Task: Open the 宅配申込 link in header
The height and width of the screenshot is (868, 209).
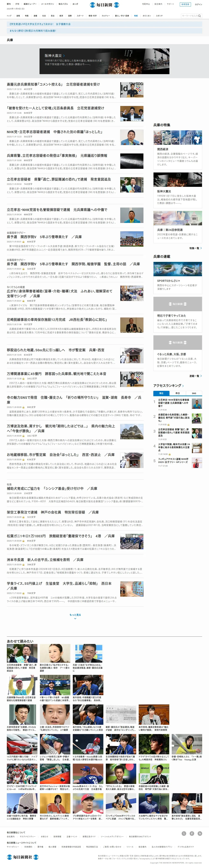Action: click(146, 4)
